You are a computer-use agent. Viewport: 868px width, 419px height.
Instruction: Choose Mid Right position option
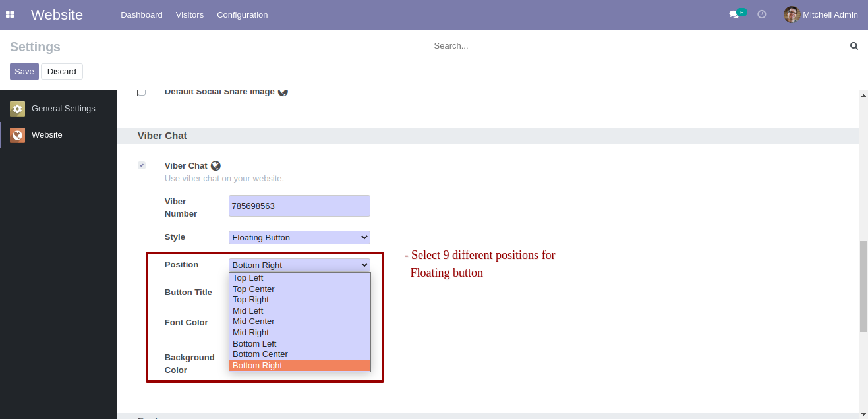300,333
